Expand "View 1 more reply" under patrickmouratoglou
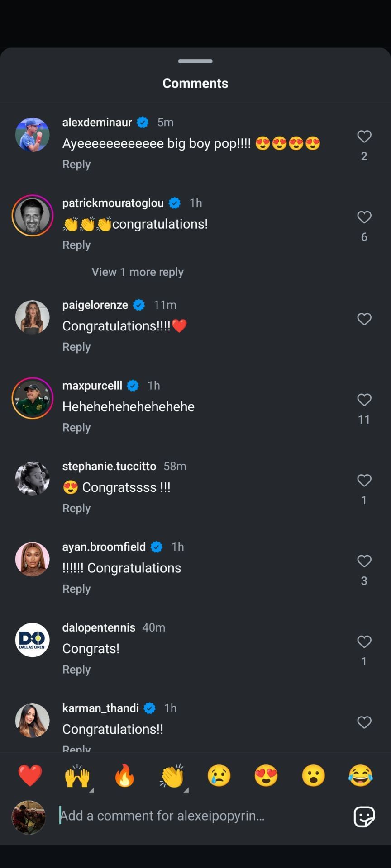 coord(137,272)
